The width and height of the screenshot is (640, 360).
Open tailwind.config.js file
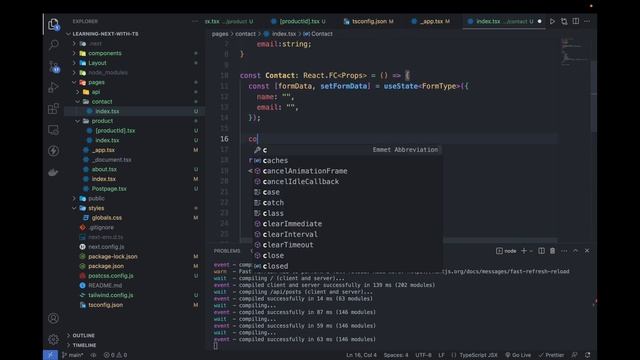click(111, 295)
